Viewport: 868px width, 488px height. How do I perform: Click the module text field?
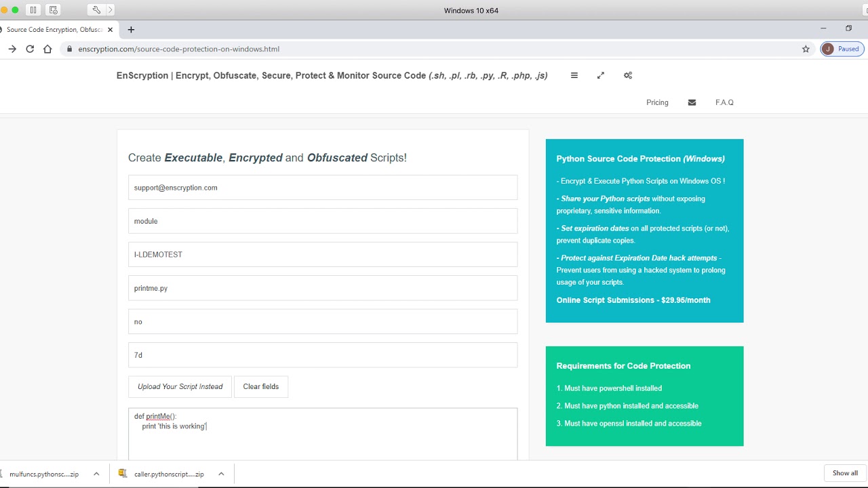coord(323,221)
